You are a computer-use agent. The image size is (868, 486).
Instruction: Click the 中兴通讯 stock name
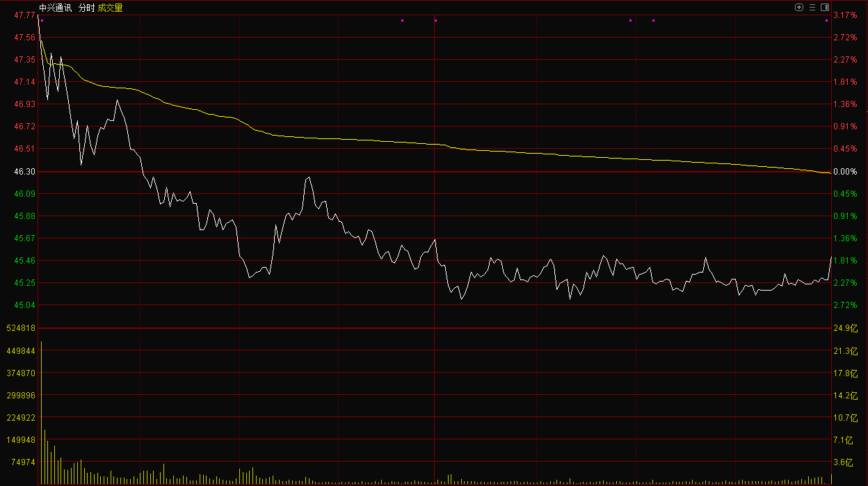click(x=56, y=8)
